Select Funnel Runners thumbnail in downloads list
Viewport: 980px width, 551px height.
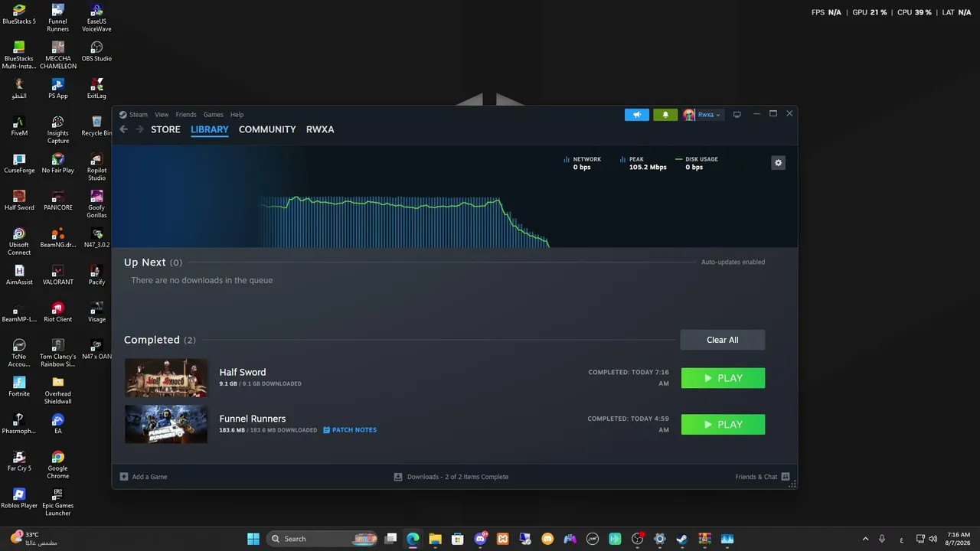click(x=166, y=424)
